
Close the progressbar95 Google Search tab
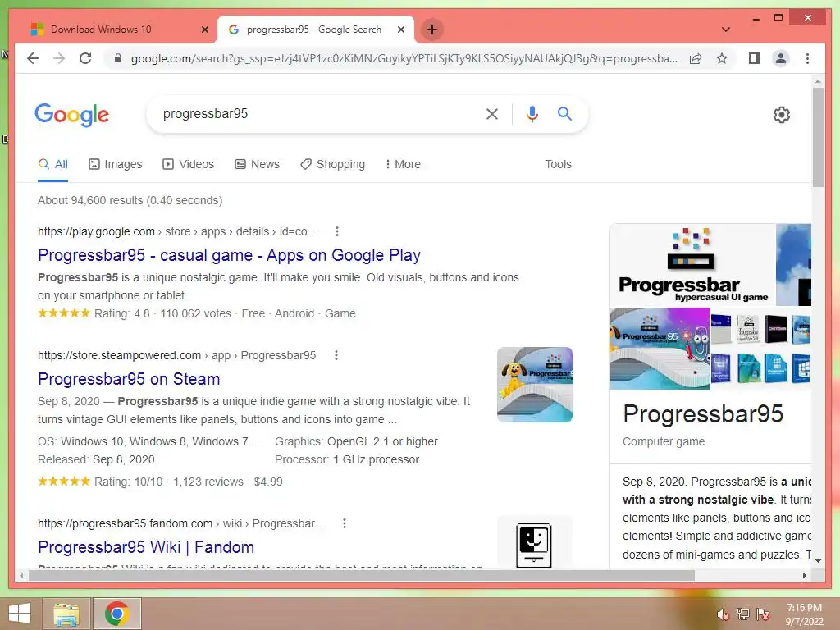point(400,30)
